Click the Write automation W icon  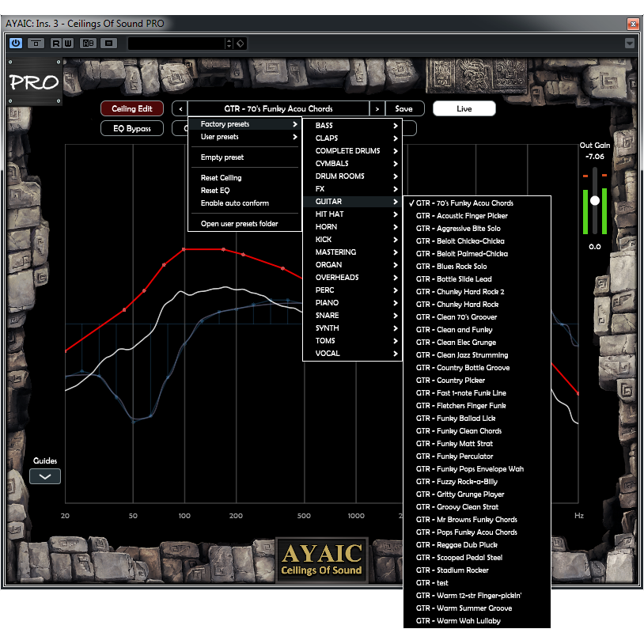tap(66, 44)
